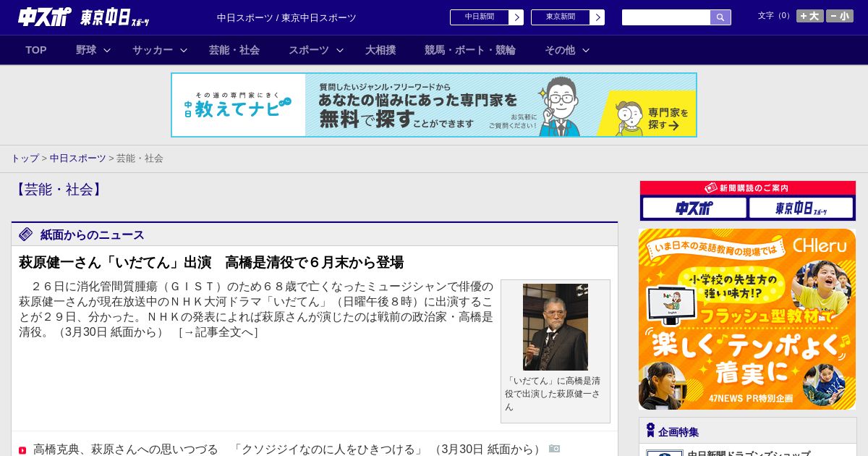Click the 【芸能・社会】 page heading
The width and height of the screenshot is (868, 456).
click(x=58, y=190)
